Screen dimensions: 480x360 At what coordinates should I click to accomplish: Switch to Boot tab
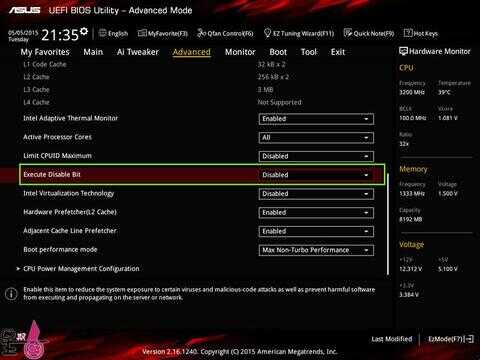tap(278, 52)
